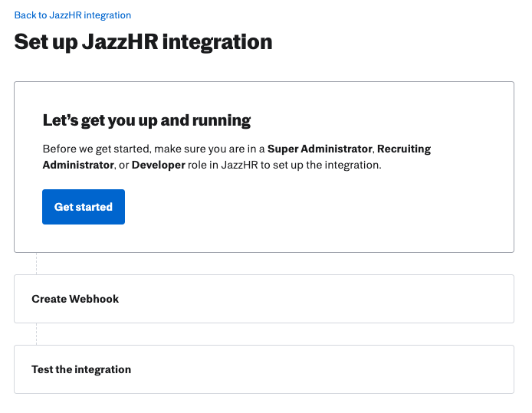Image resolution: width=532 pixels, height=413 pixels.
Task: Click the blue Get started button
Action: [x=84, y=207]
